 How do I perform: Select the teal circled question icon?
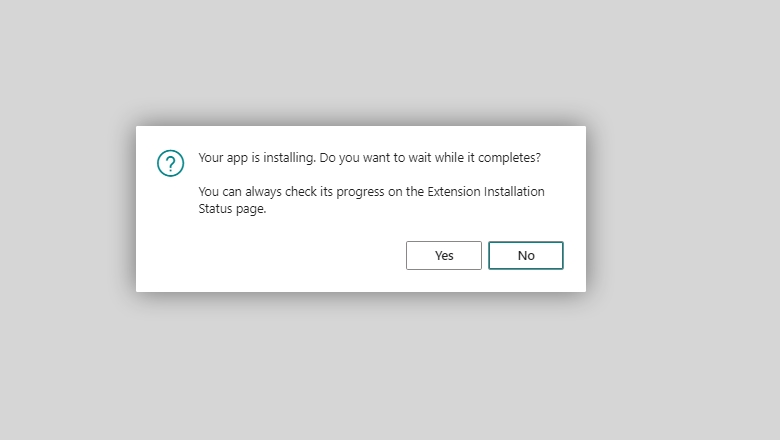171,163
